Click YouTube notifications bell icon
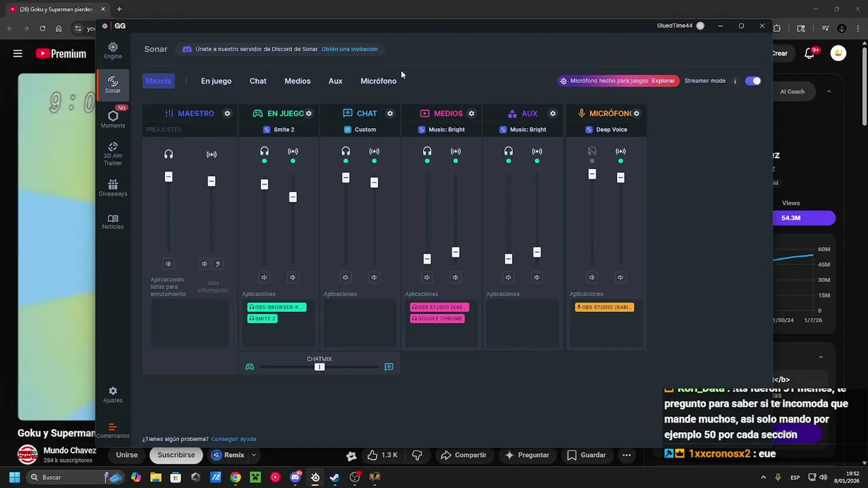 [x=810, y=53]
